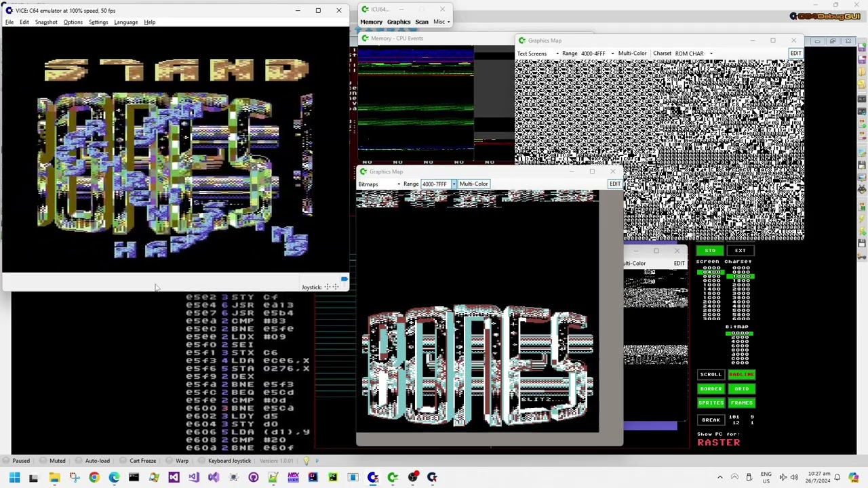The image size is (868, 488).
Task: Select charset address 1000
Action: click(741, 277)
